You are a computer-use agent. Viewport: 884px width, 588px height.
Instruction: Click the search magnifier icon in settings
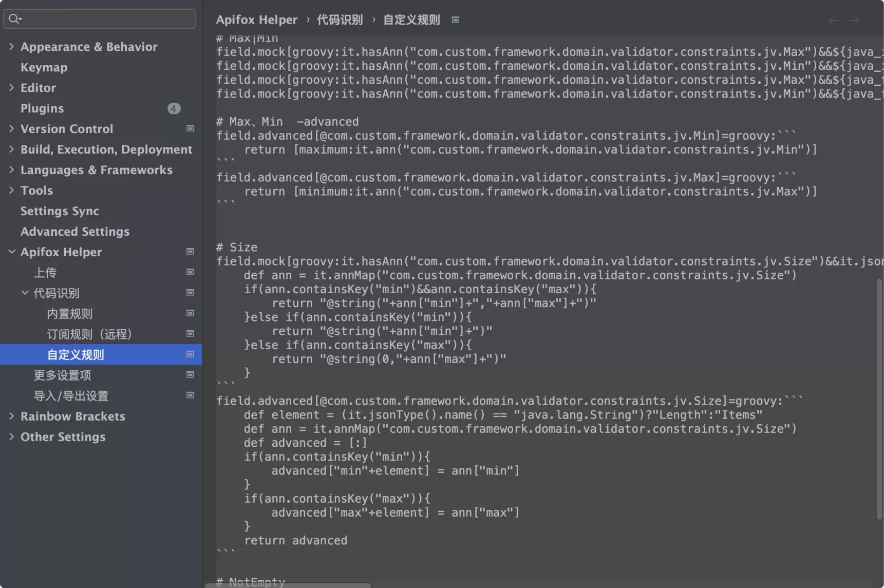(15, 19)
